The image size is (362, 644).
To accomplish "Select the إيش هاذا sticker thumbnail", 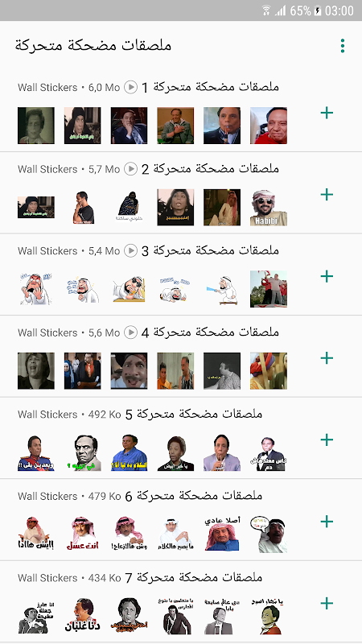I will pyautogui.click(x=35, y=534).
